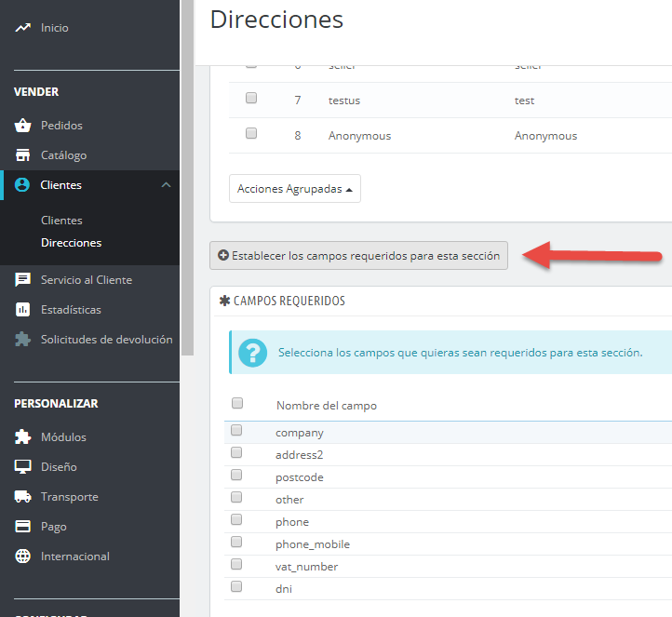672x617 pixels.
Task: Open Servicio al Cliente menu item
Action: 87,280
